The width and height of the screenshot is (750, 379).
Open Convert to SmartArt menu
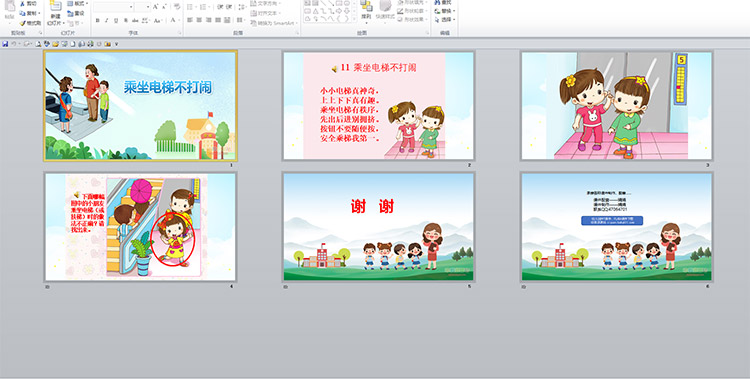pos(274,23)
